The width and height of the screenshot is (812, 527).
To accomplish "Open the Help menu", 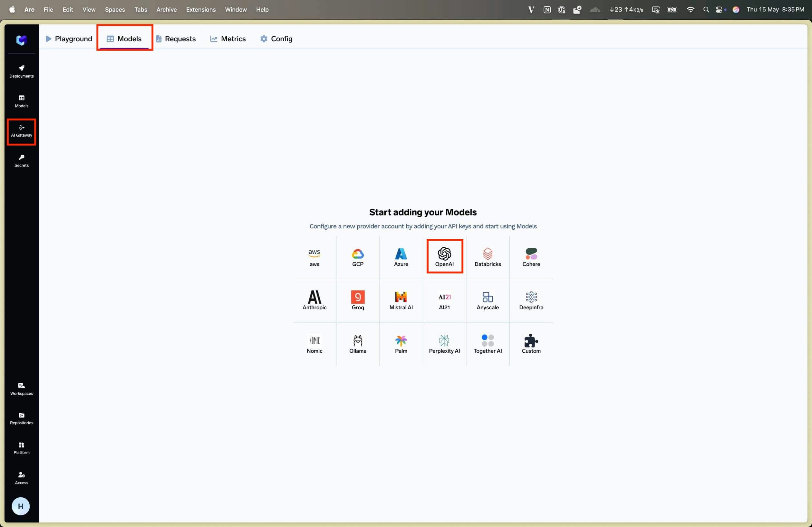I will [262, 10].
